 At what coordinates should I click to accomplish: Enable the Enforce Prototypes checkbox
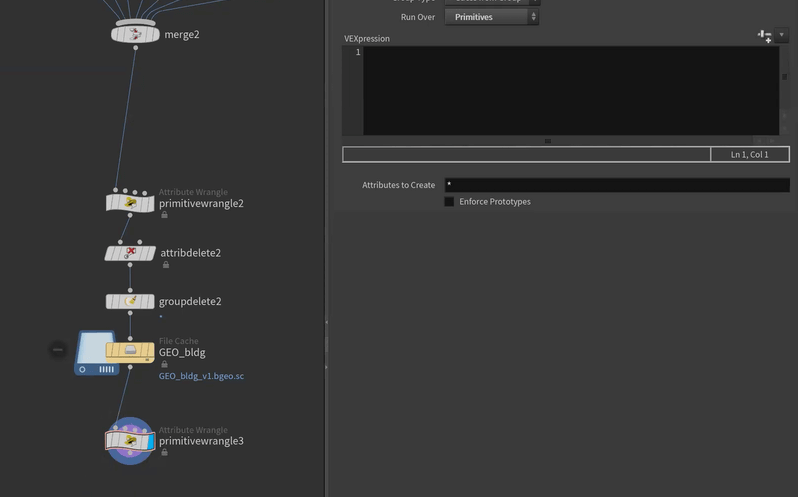click(x=449, y=202)
